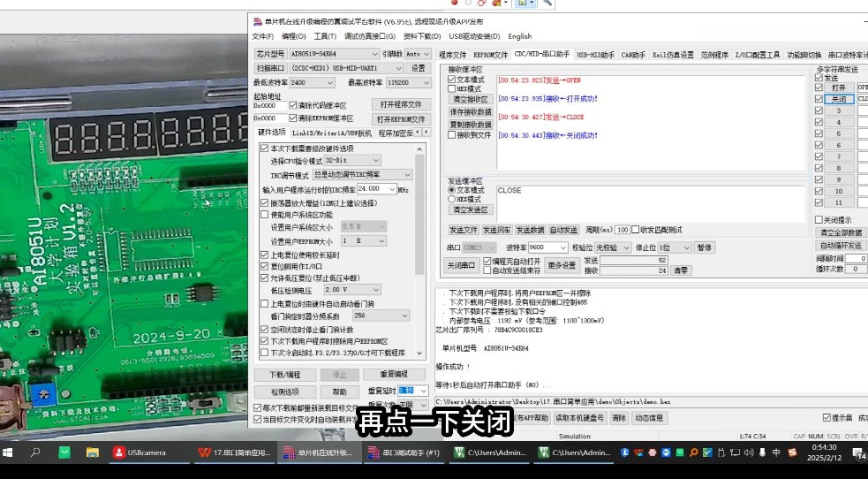Enable 接收到文件 checkbox
The image size is (868, 479).
point(452,134)
